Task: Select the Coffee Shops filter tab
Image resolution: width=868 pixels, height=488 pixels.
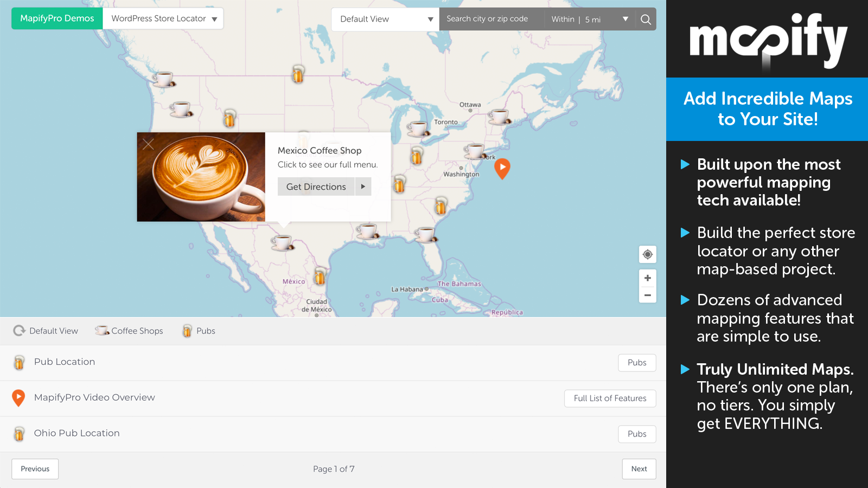Action: pos(129,331)
